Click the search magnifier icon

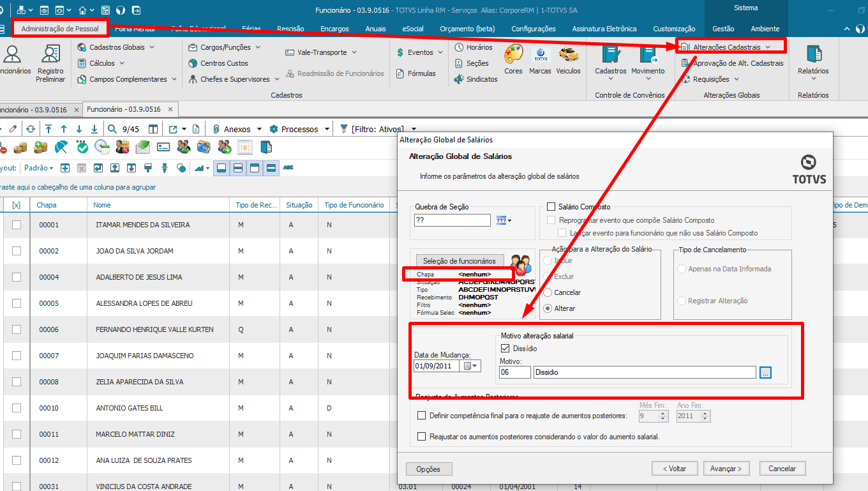pos(112,129)
